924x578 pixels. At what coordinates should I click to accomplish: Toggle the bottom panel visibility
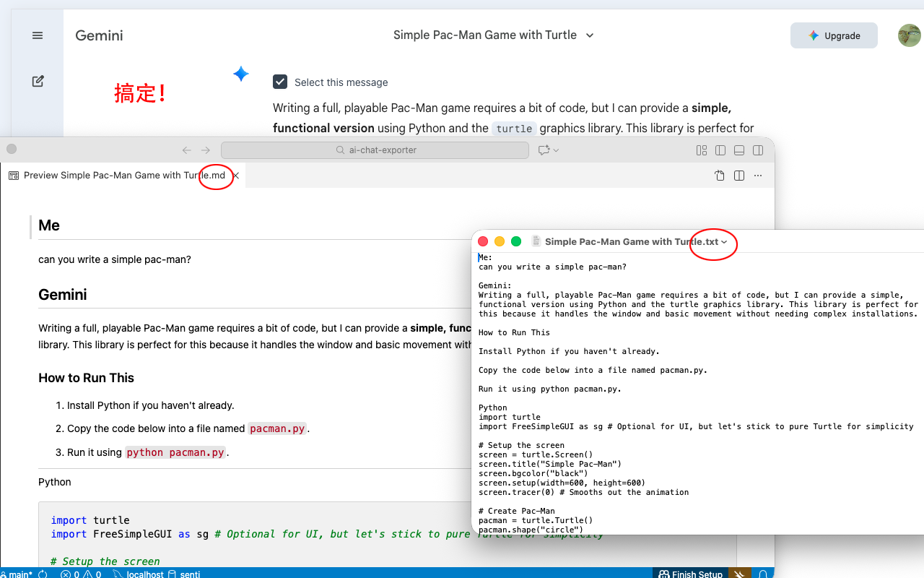point(739,150)
